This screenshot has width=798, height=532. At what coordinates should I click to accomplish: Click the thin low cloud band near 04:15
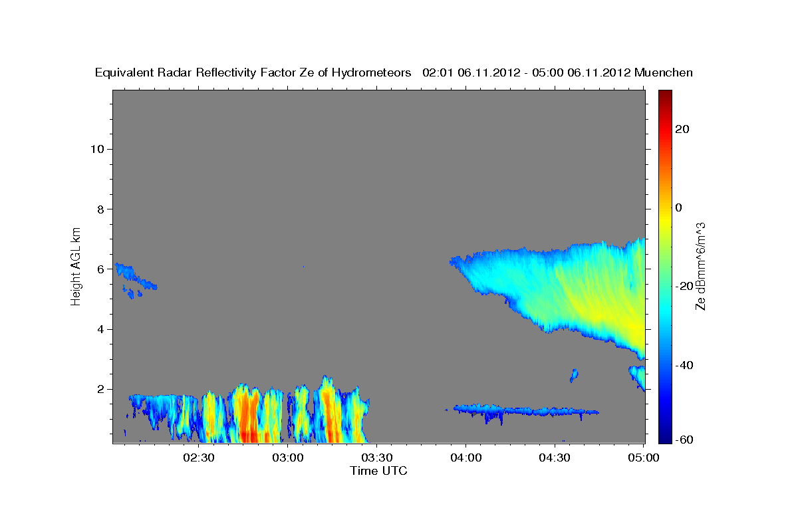tap(525, 411)
